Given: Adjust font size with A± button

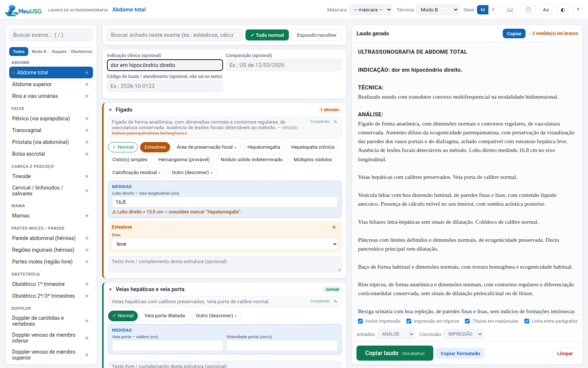Looking at the screenshot, I should click(546, 10).
